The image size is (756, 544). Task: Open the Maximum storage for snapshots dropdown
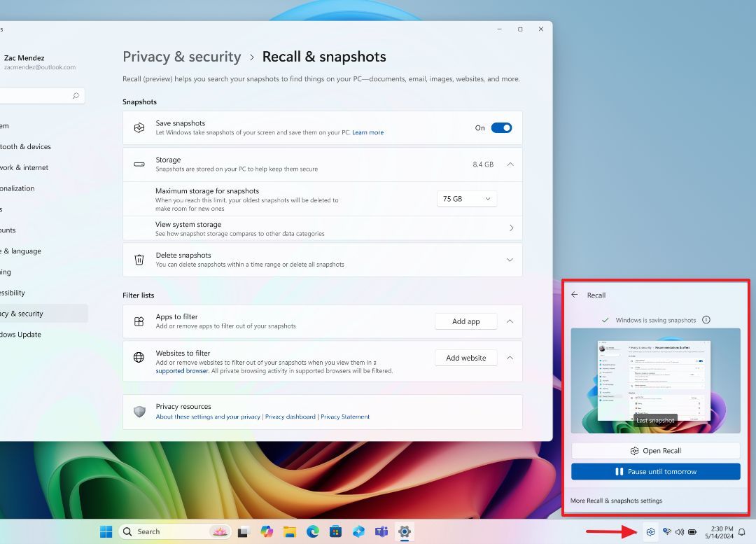click(x=466, y=198)
